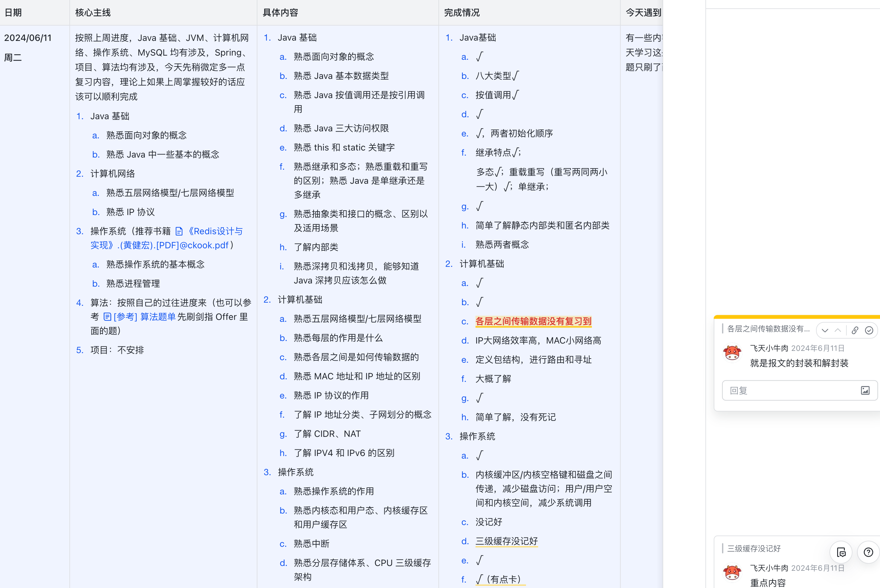Click 飞天小牛肉 avatar on 封装和解封装 comment
Screen dimensions: 880x588
732,353
